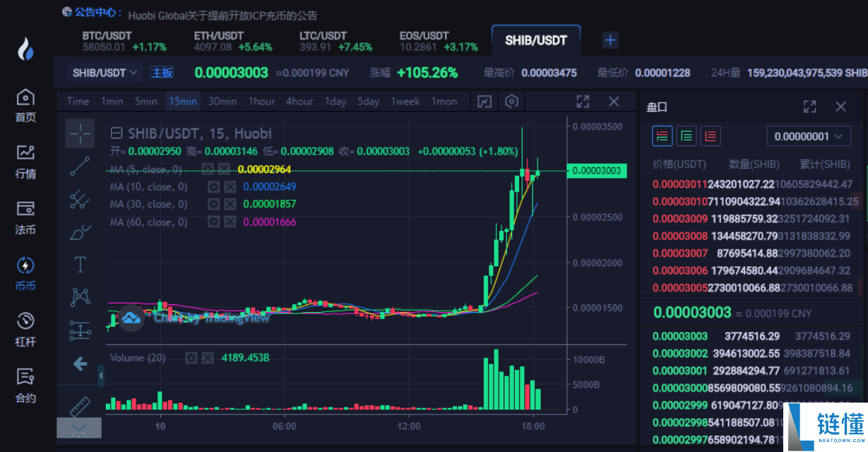Image resolution: width=868 pixels, height=452 pixels.
Task: Remove the MA (10, close, 0) indicator
Action: pos(230,186)
